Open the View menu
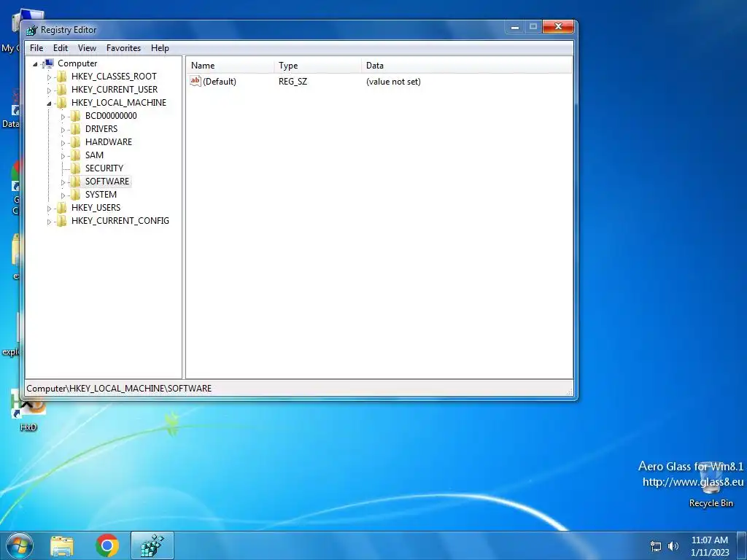The height and width of the screenshot is (560, 747). tap(88, 48)
